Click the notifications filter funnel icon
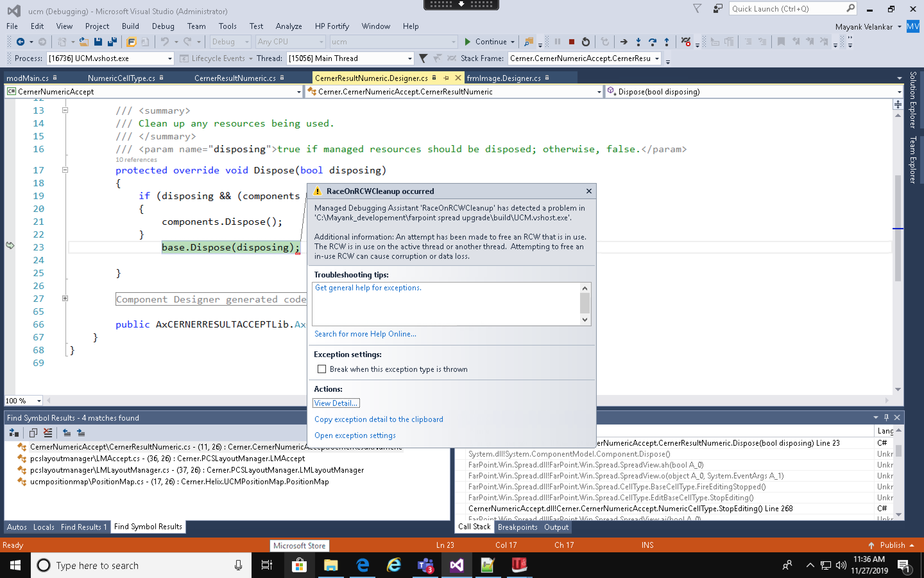The height and width of the screenshot is (578, 924). [697, 9]
